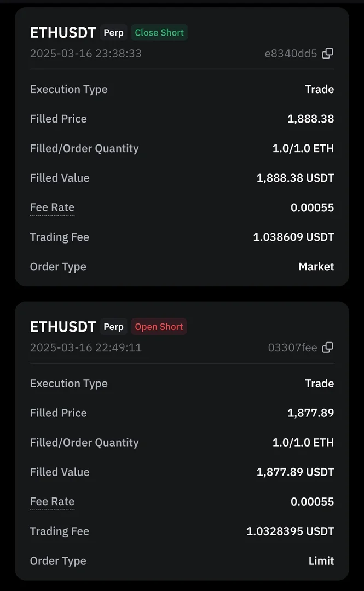This screenshot has height=591, width=364.
Task: Select the Market order type value
Action: (316, 267)
